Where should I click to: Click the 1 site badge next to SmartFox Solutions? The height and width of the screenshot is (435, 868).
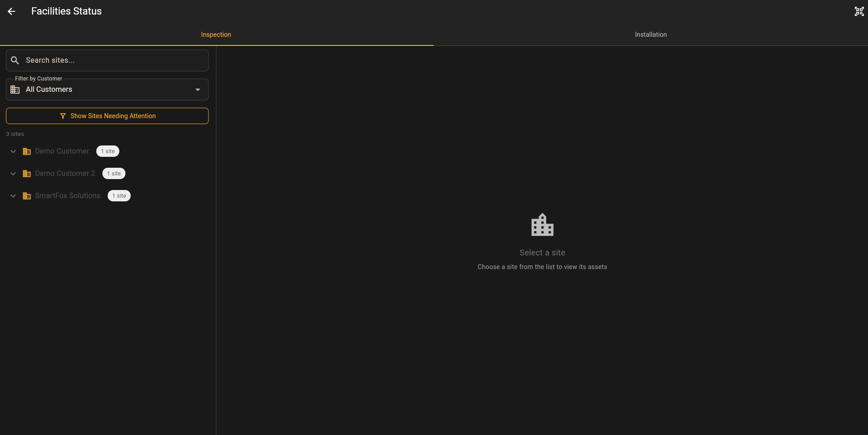point(119,195)
